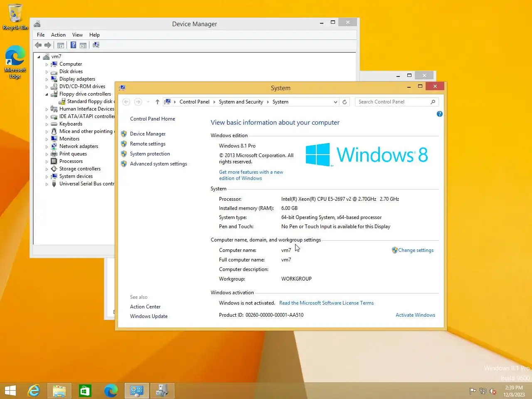Click the Back arrow in Device Manager toolbar

click(x=38, y=45)
